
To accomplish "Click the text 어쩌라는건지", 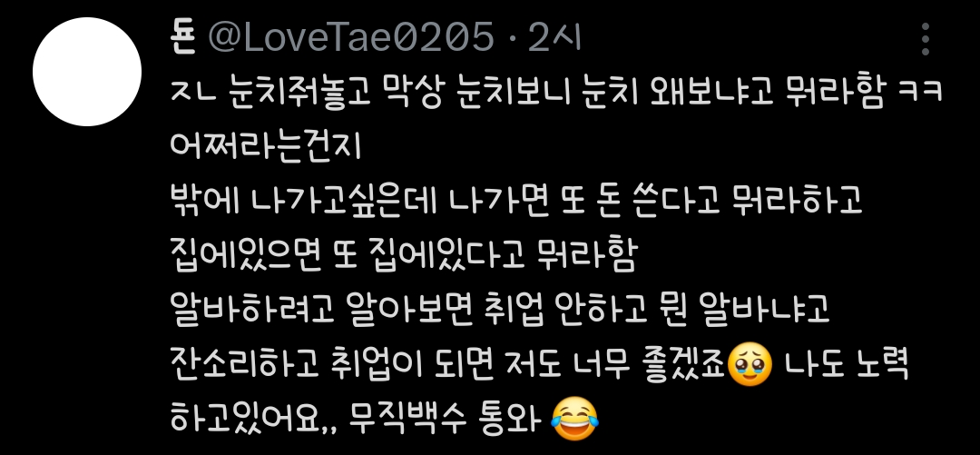I will (x=266, y=146).
